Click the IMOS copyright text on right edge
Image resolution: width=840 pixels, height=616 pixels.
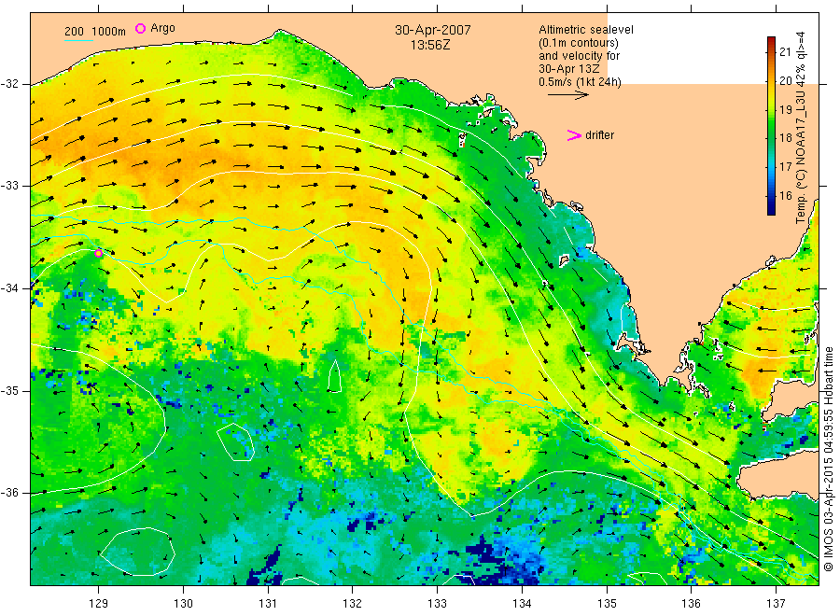point(829,459)
